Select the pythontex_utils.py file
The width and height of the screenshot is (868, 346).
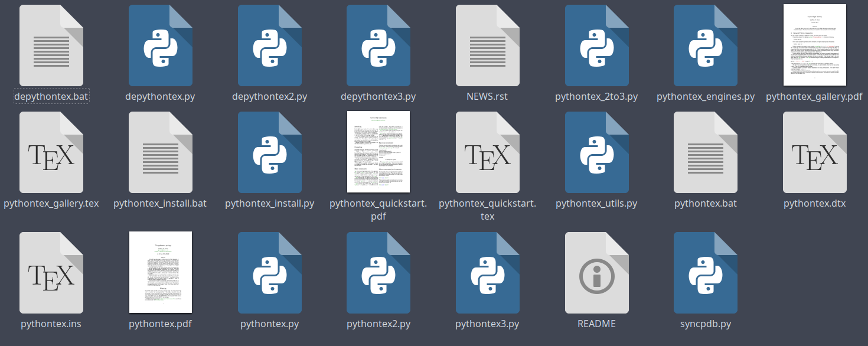point(596,153)
